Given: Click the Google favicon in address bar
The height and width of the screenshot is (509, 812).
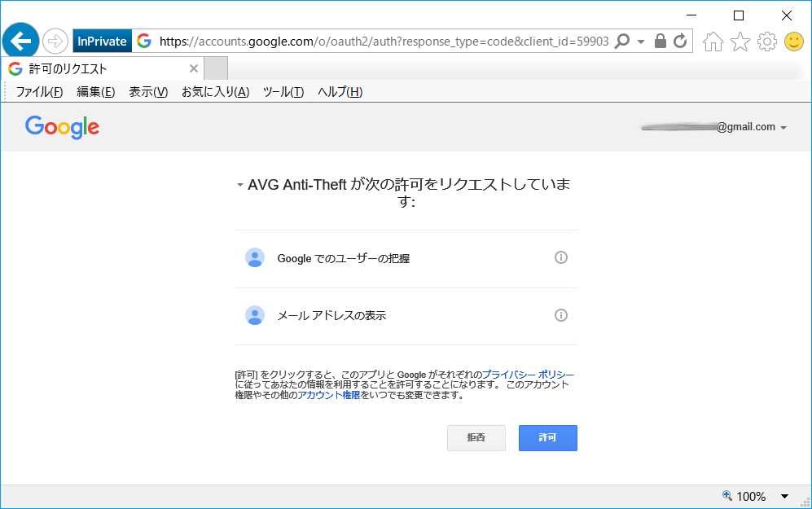Looking at the screenshot, I should coord(144,41).
